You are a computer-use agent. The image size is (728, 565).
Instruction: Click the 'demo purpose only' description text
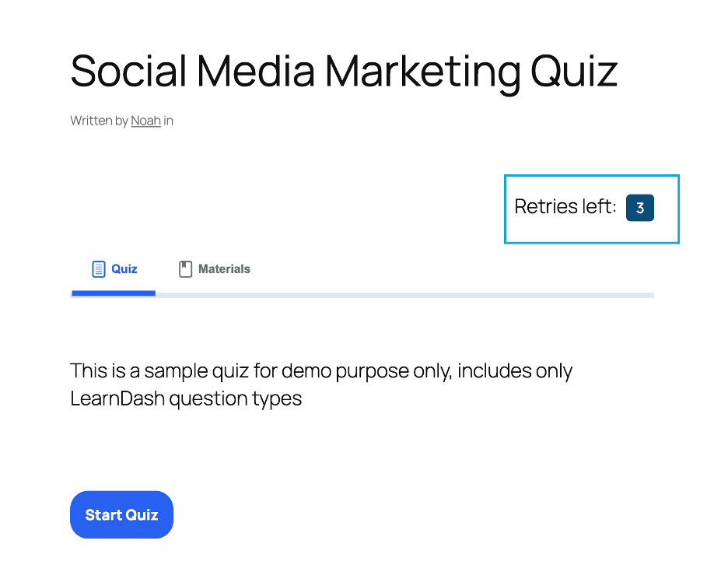pos(366,370)
